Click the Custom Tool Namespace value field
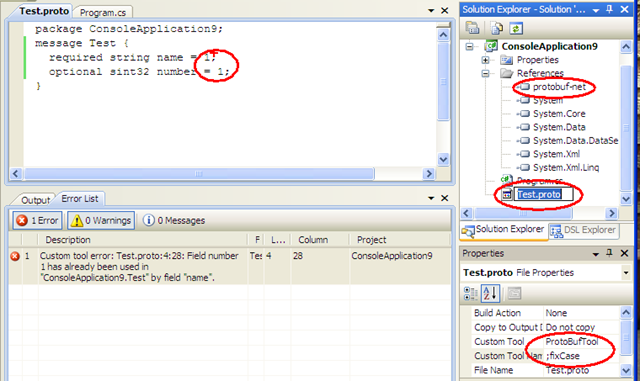The width and height of the screenshot is (640, 381). point(582,356)
